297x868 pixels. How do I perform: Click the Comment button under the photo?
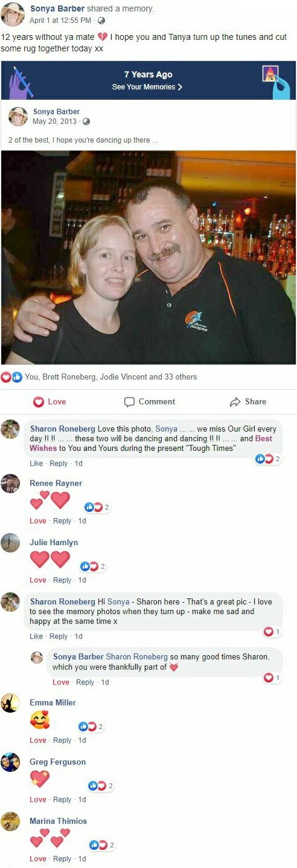tap(150, 401)
